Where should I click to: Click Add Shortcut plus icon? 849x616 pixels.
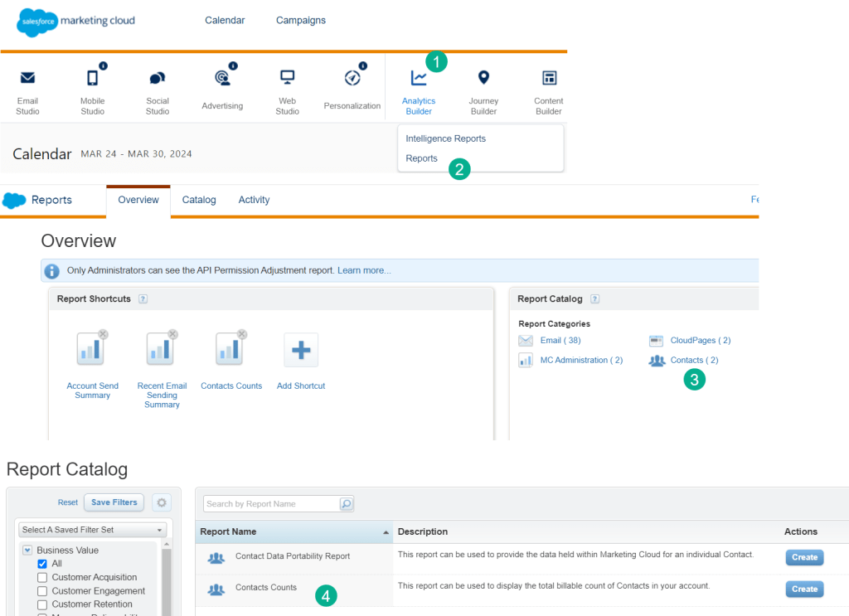click(x=300, y=351)
